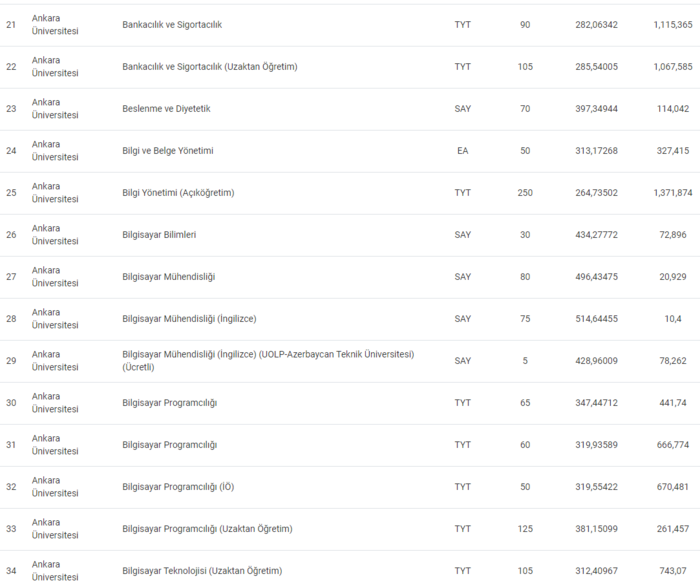700x583 pixels.
Task: Select Bilgi Yönetimi (Açıköğretim) program
Action: point(177,193)
